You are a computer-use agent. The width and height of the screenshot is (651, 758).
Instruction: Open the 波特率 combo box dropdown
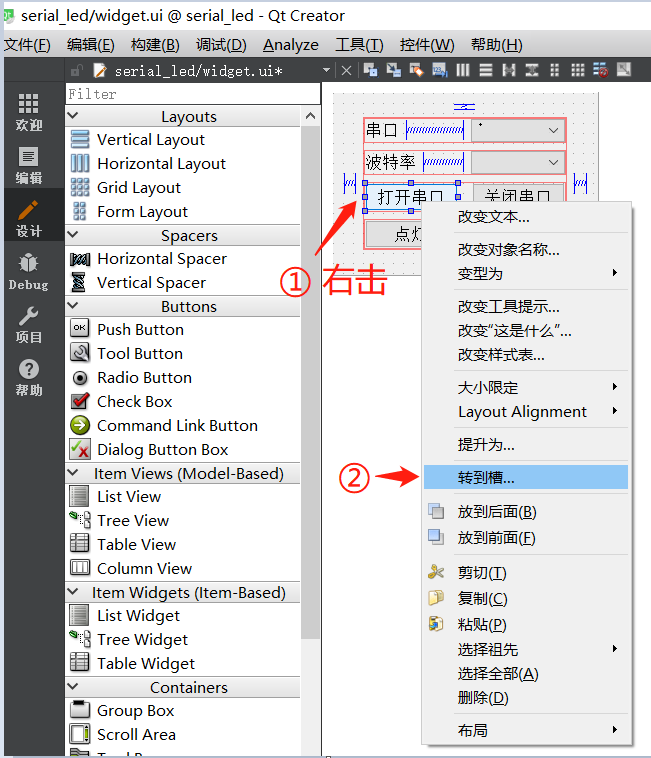pos(553,162)
